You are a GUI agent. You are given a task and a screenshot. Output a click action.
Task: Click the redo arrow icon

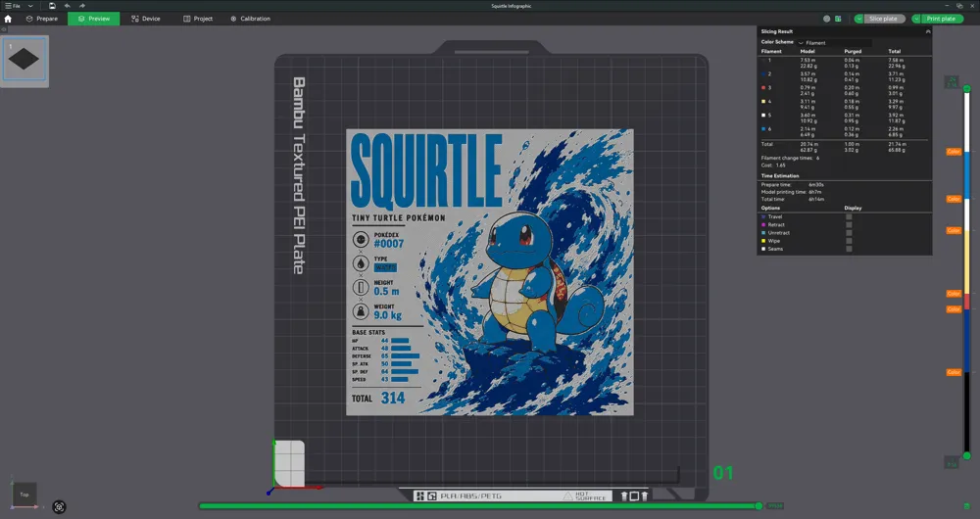pos(82,6)
